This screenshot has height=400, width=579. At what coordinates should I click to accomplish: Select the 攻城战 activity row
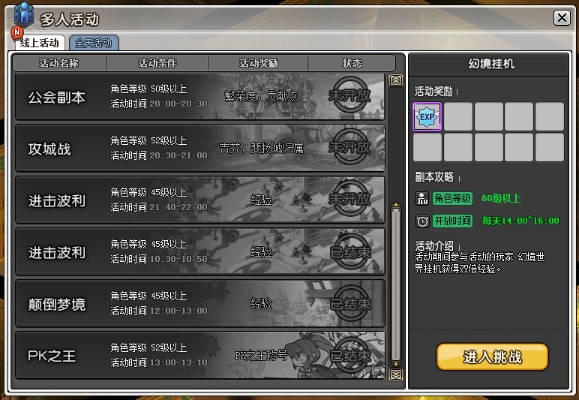pyautogui.click(x=200, y=148)
